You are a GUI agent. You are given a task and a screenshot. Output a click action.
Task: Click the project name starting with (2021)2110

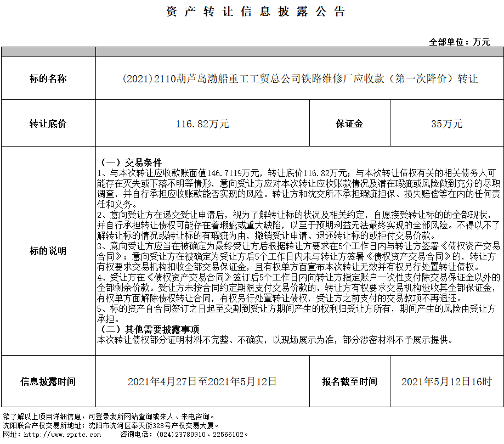click(x=299, y=78)
